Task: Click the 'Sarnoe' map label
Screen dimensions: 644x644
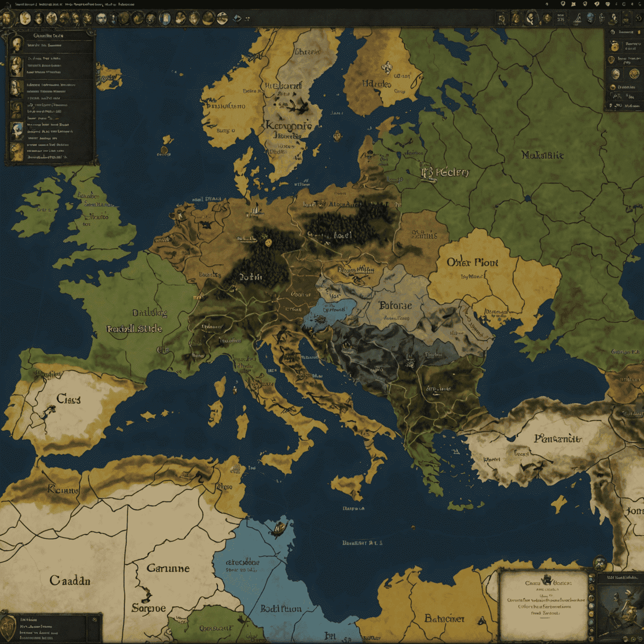Action: (149, 608)
